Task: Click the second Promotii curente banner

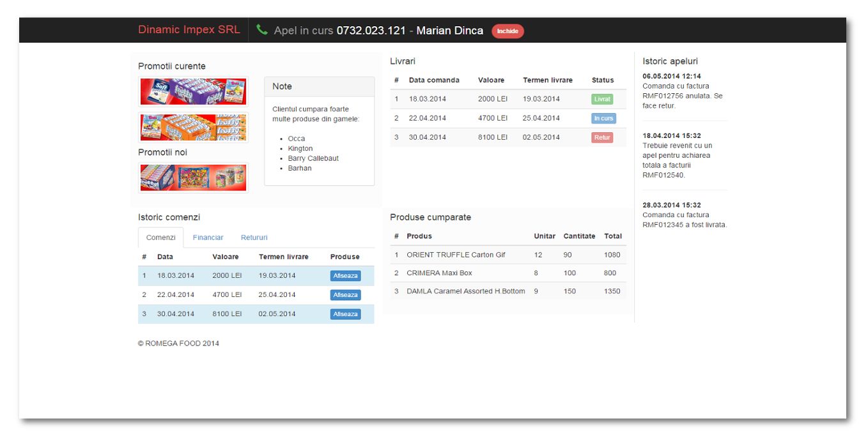Action: coord(192,127)
